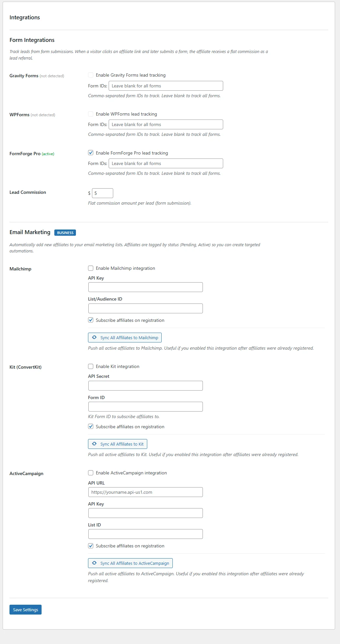Click the sync icon on the ActiveCampaign sync button
This screenshot has height=644, width=340.
(94, 563)
